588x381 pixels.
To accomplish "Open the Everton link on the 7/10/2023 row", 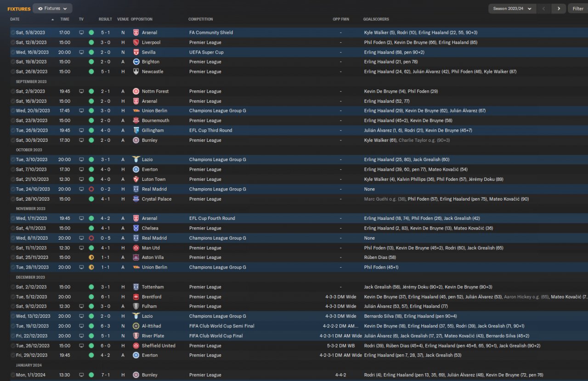I will click(x=149, y=169).
